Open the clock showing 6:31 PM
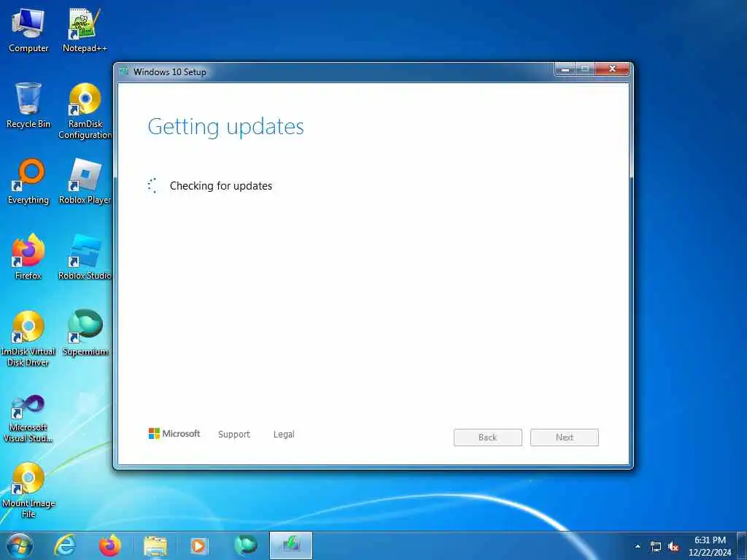747x560 pixels. tap(710, 546)
